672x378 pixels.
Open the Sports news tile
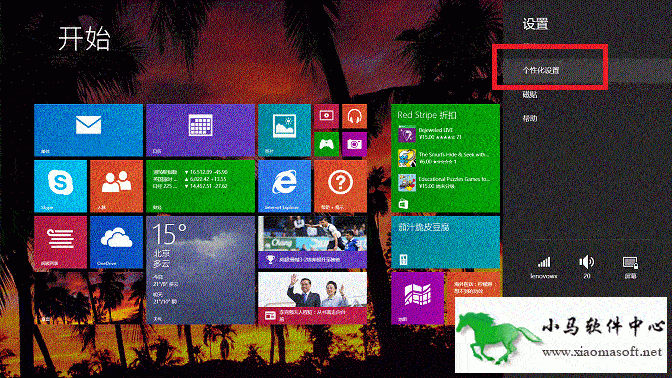(x=312, y=242)
